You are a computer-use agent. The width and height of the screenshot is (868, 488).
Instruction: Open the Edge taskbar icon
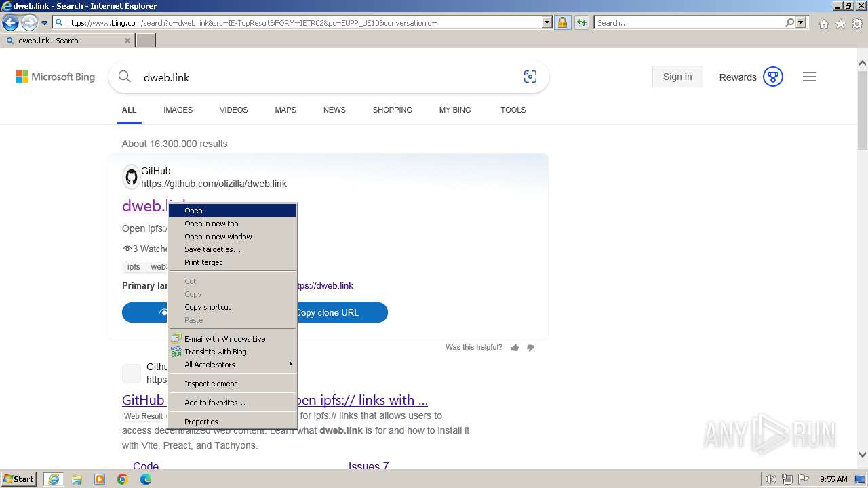(146, 479)
